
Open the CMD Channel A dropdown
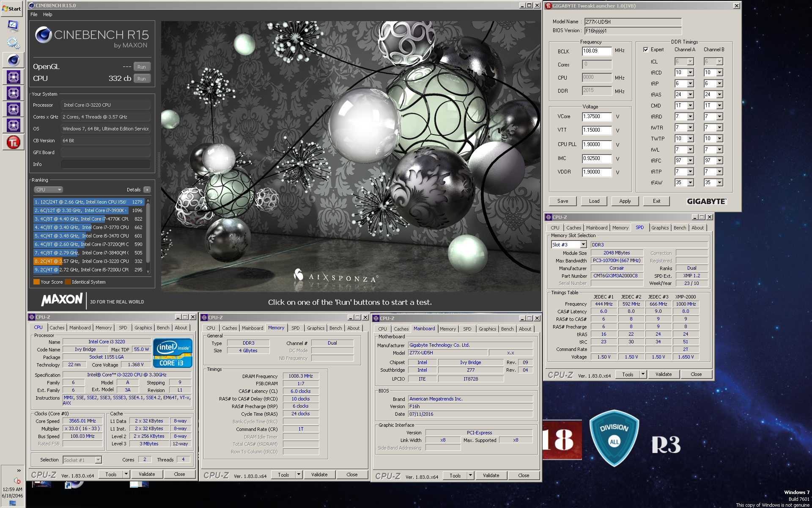click(x=690, y=105)
